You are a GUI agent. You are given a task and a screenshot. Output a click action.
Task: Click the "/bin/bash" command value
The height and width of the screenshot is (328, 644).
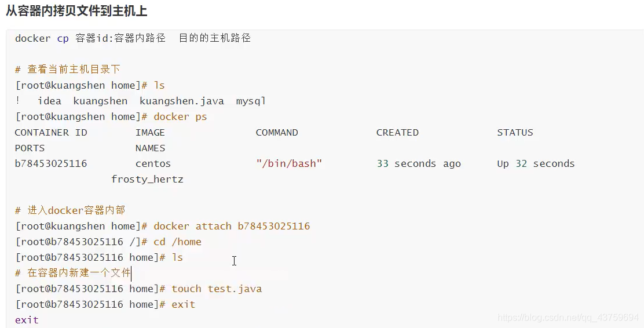pos(289,163)
